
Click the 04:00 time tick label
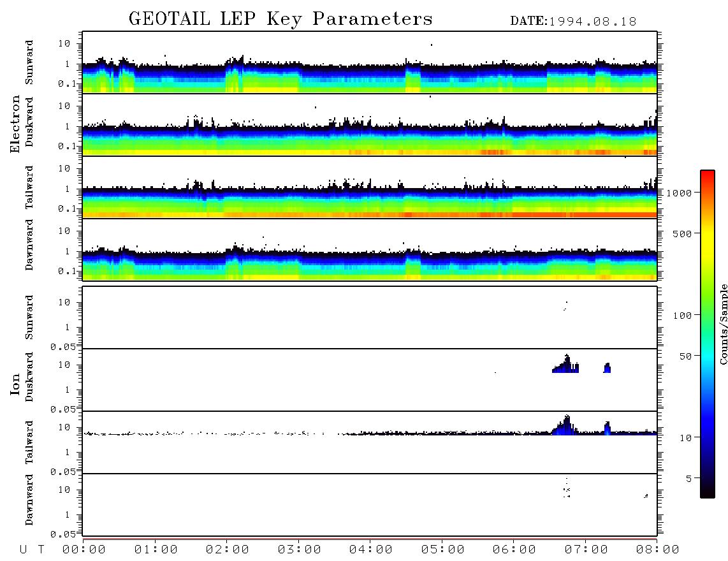(371, 550)
